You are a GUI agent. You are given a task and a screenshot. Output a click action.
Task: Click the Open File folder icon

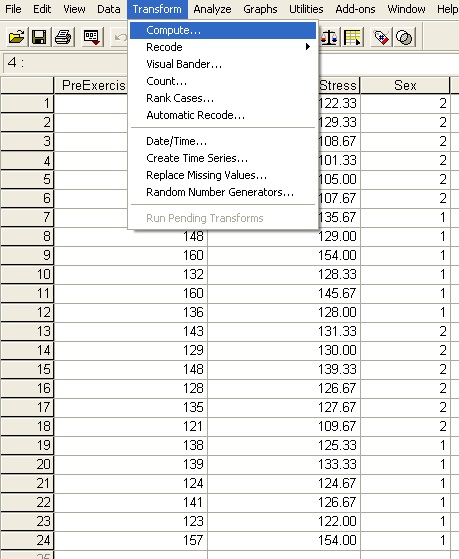(16, 37)
